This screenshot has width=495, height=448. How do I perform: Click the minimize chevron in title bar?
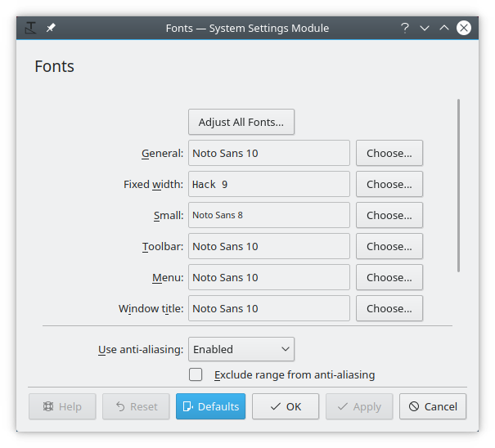click(x=425, y=28)
